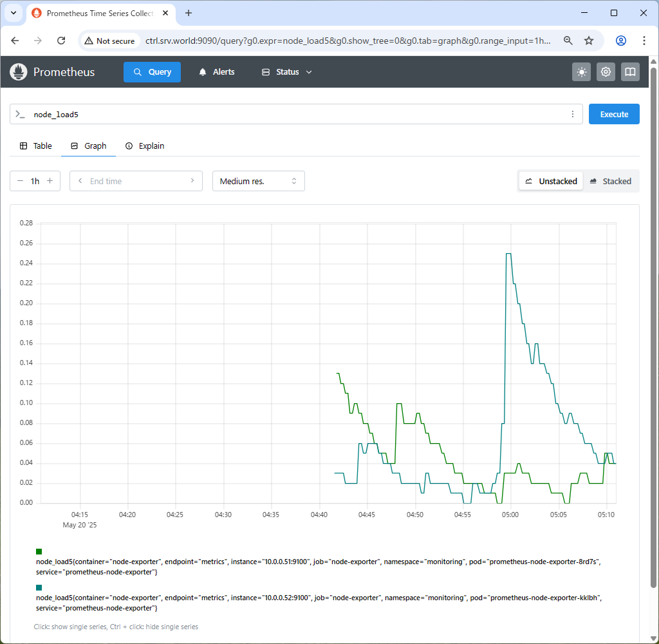Toggle the light/dark theme sun icon
This screenshot has height=644, width=659.
pyautogui.click(x=581, y=72)
